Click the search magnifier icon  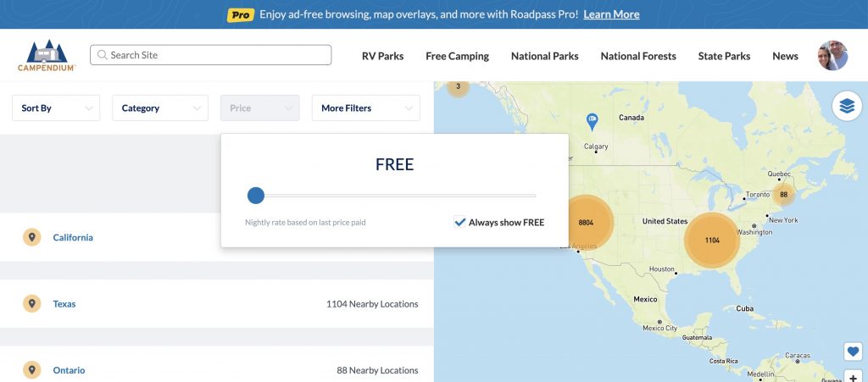(102, 55)
